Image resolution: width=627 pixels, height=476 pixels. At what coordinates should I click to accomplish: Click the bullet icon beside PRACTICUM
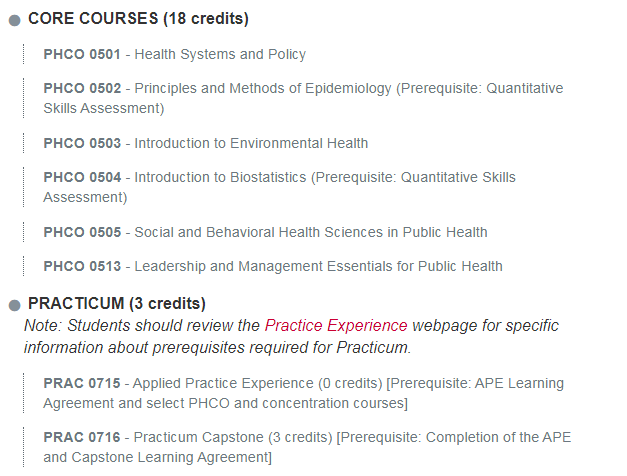(x=14, y=305)
